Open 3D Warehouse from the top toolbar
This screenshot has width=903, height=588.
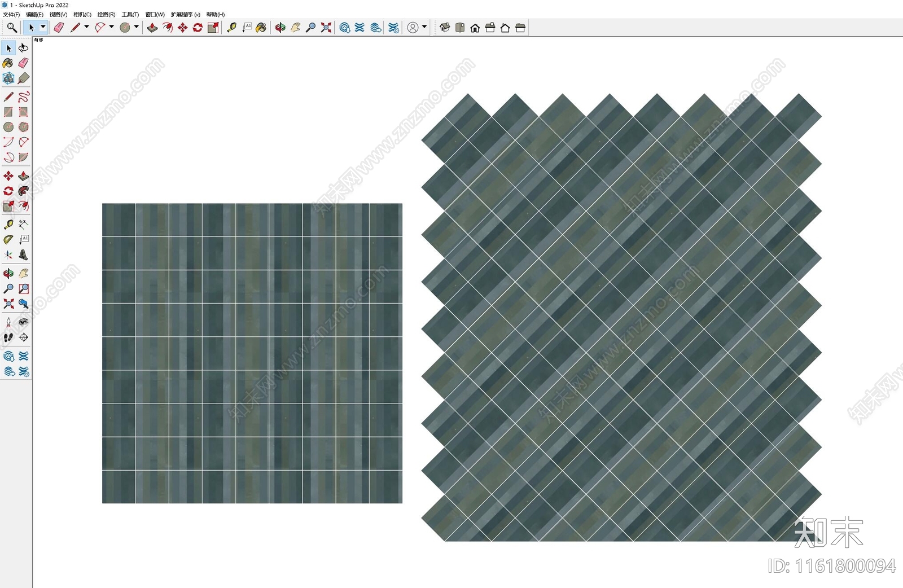pyautogui.click(x=345, y=27)
